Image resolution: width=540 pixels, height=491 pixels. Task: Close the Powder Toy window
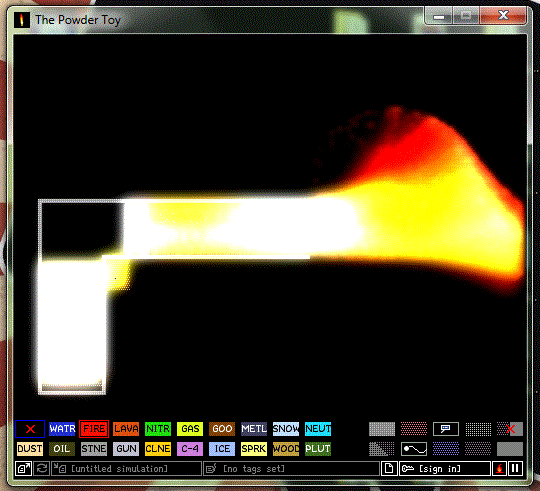[503, 16]
